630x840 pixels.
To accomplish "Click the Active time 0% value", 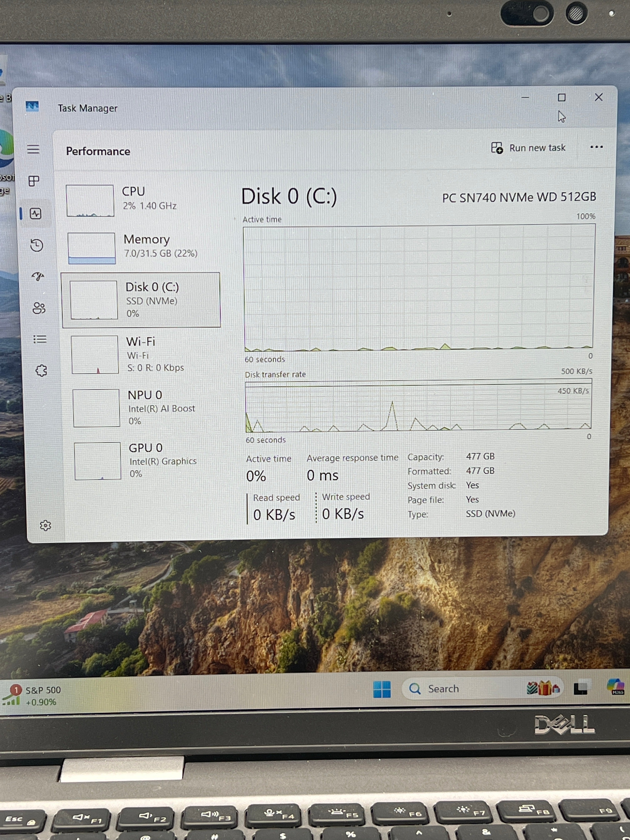I will click(x=256, y=476).
